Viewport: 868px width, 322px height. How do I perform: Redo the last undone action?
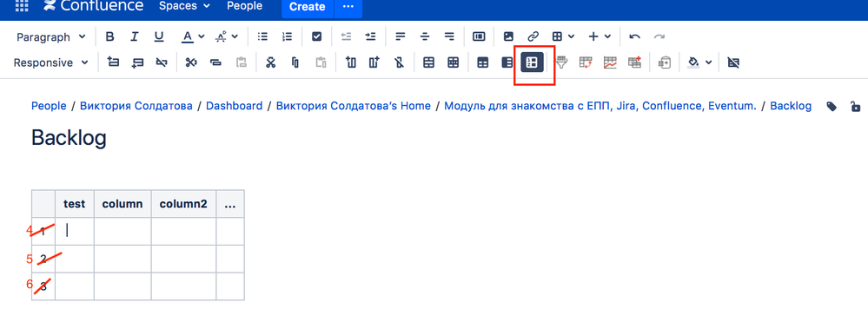click(659, 36)
